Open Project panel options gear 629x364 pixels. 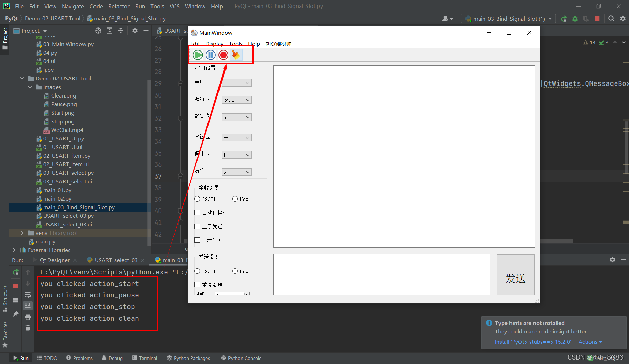[x=135, y=31]
